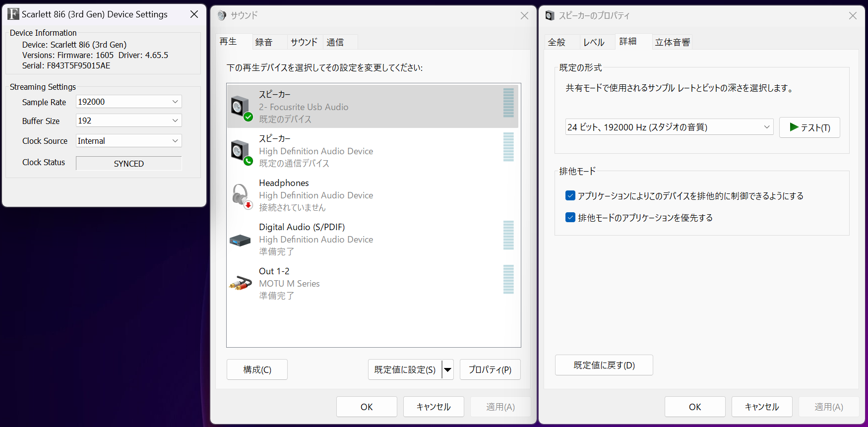Open the default format bit depth dropdown
This screenshot has width=868, height=427.
point(669,127)
